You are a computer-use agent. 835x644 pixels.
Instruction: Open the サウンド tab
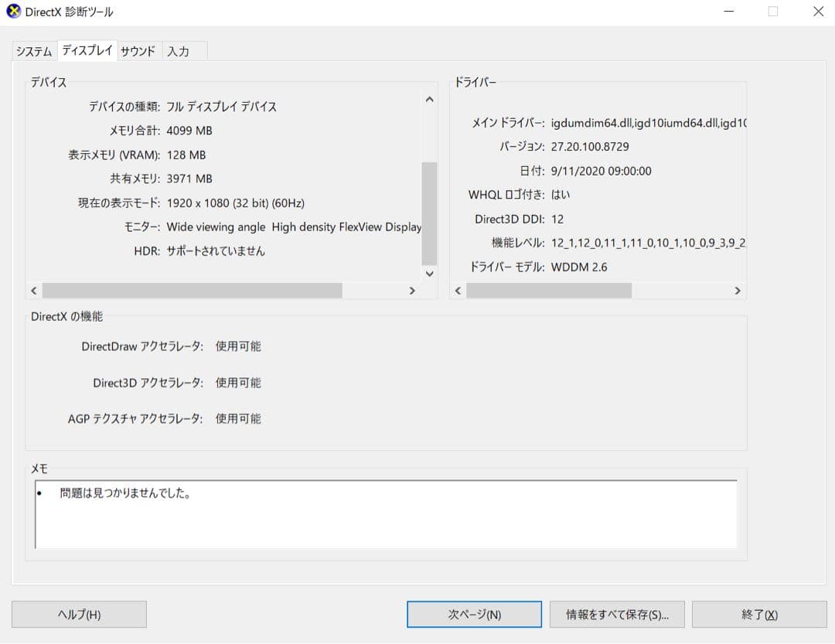[x=138, y=50]
